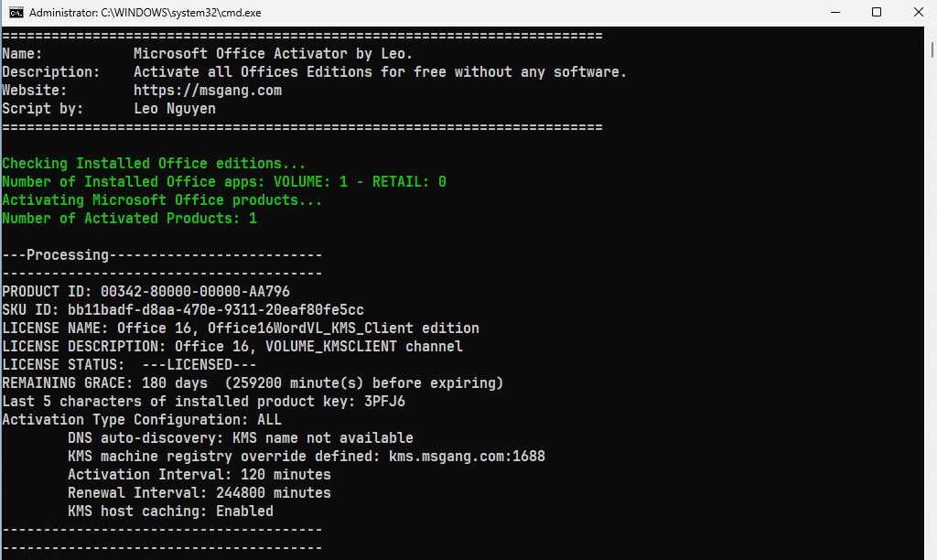Viewport: 937px width, 560px height.
Task: Click the '---Processing---' header line
Action: pyautogui.click(x=162, y=255)
